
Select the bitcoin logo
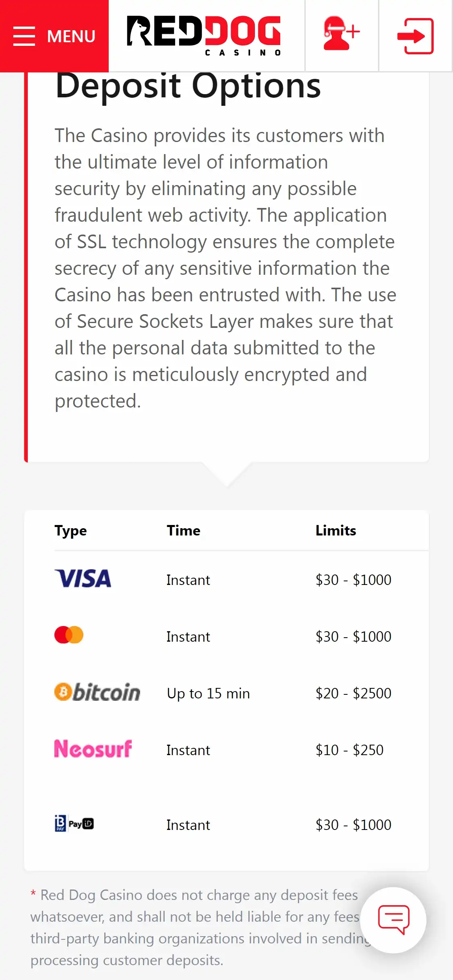coord(97,692)
